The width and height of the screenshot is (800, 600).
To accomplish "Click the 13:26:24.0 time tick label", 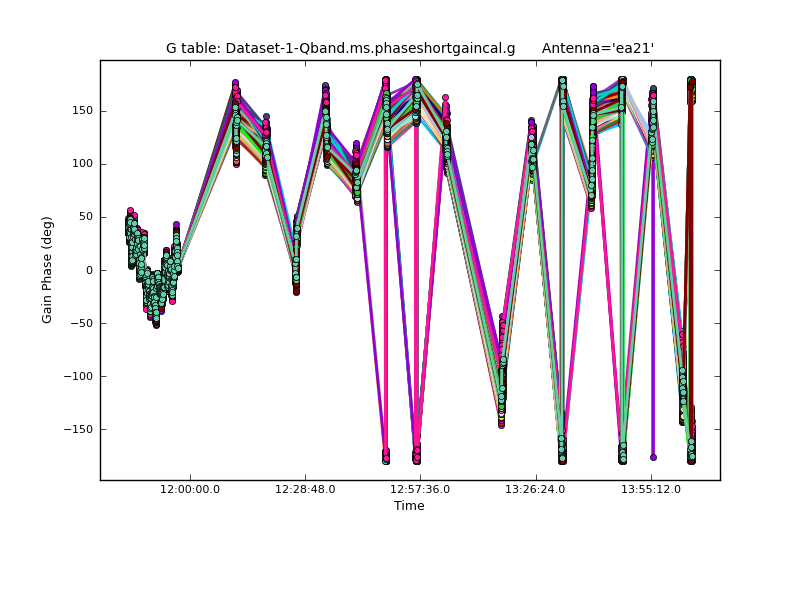I will (536, 489).
